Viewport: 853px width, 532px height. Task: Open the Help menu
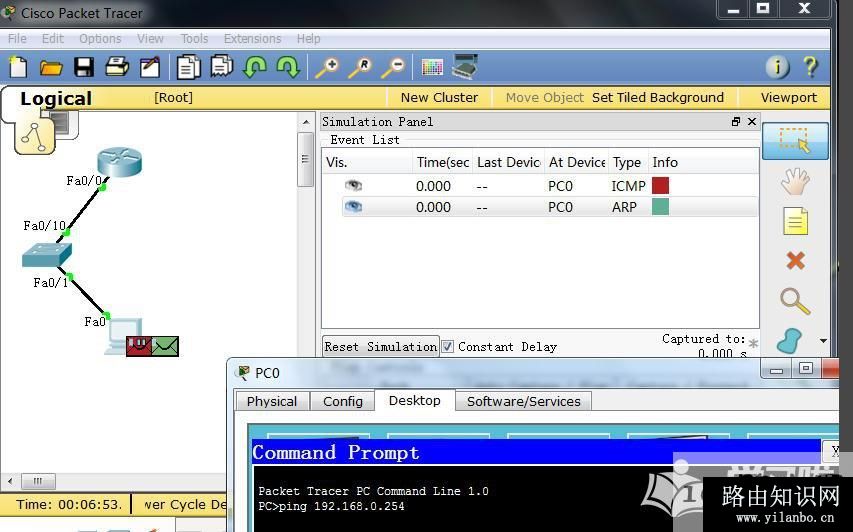pos(308,39)
